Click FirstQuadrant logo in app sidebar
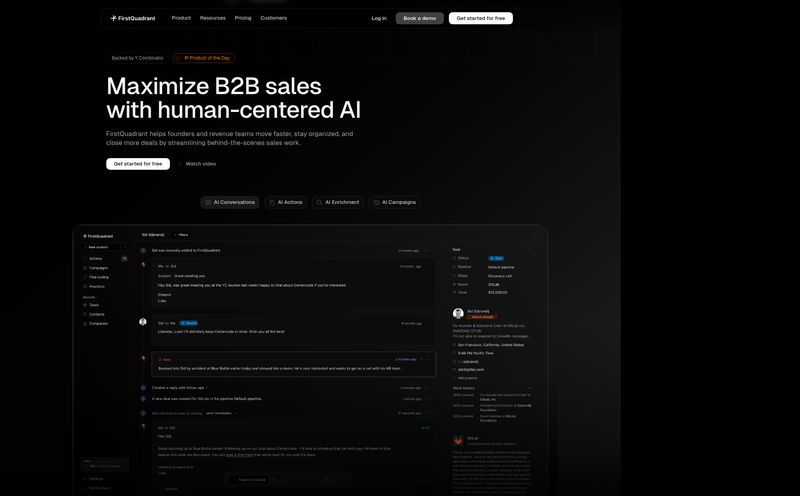The height and width of the screenshot is (496, 800). [98, 236]
